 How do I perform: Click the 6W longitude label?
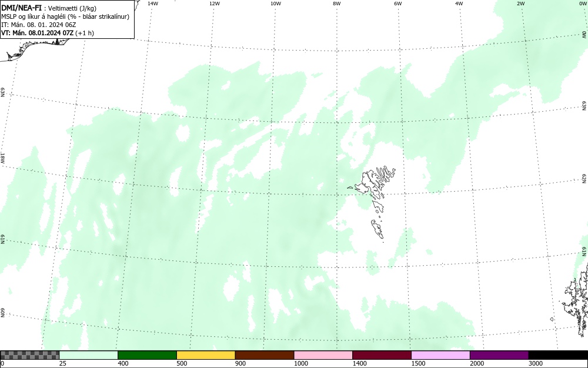coord(398,4)
